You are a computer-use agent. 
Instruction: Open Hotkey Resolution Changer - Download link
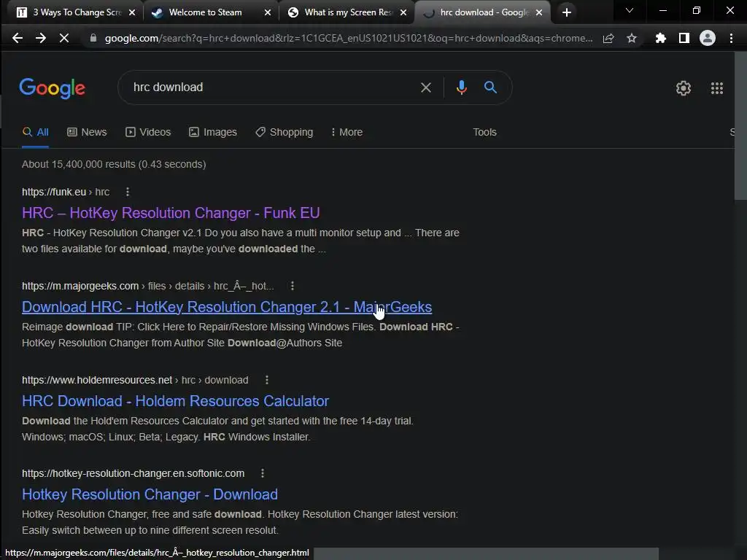click(x=150, y=494)
